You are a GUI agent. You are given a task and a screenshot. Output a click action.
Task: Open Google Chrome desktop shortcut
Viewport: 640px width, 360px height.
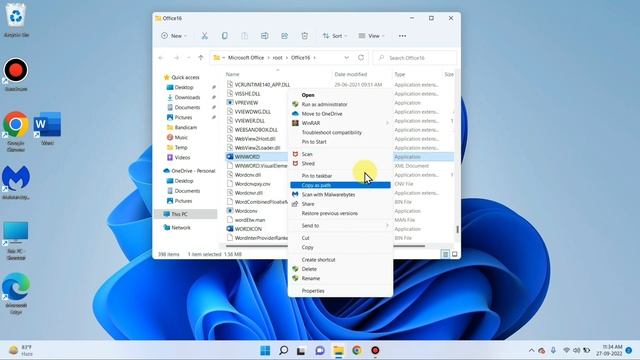point(16,132)
